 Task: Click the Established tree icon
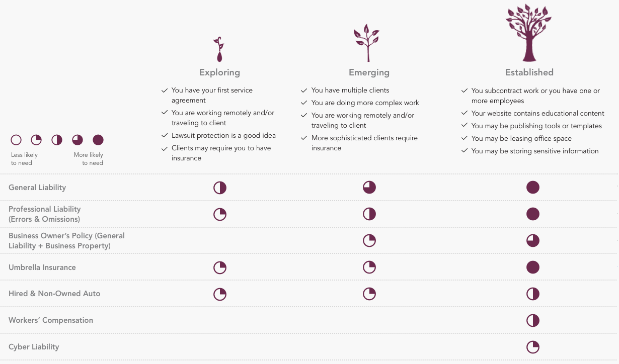[529, 33]
